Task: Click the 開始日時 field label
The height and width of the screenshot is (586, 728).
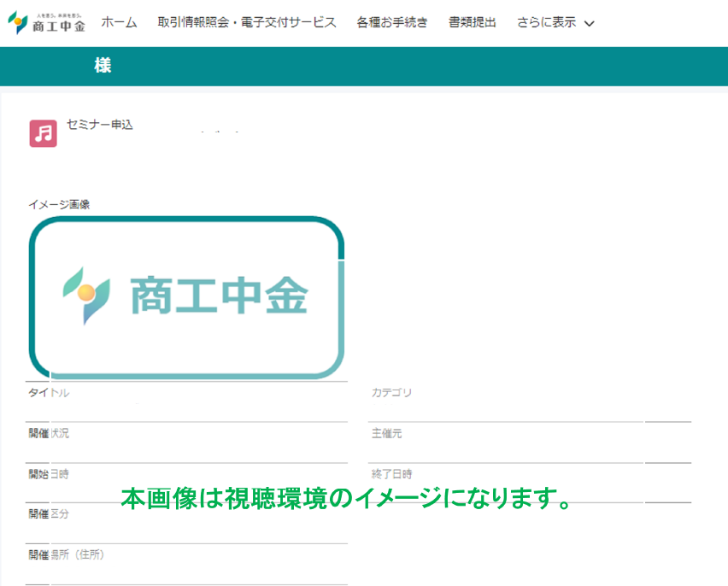Action: (49, 473)
